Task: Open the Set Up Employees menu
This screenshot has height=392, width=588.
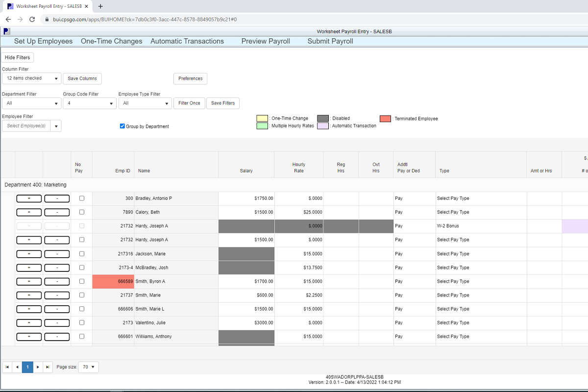Action: click(x=42, y=41)
